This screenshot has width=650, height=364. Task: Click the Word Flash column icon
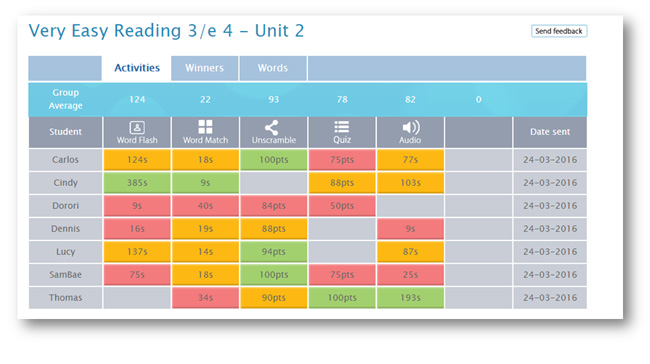(x=137, y=127)
